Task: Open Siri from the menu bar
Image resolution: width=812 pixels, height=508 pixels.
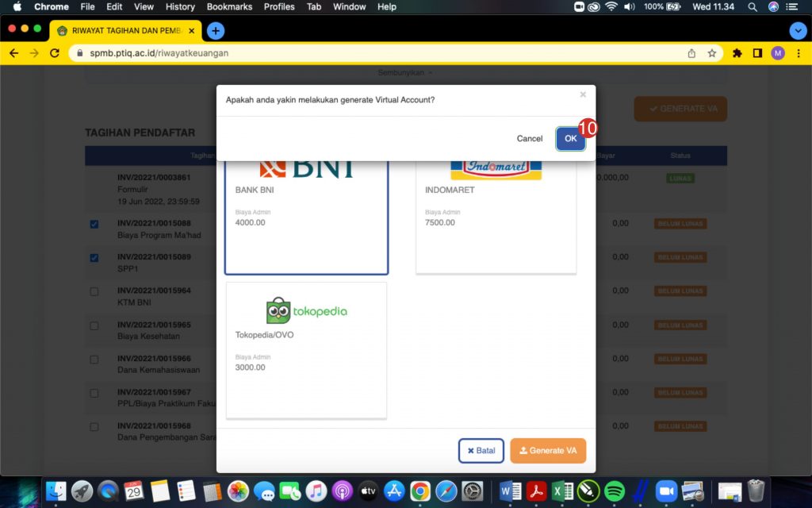Action: tap(773, 6)
